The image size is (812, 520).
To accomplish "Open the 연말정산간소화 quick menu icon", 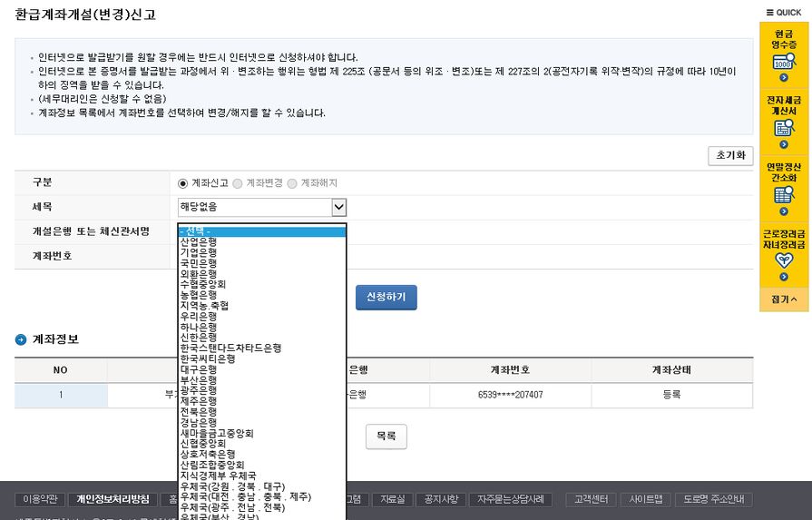I will point(784,186).
